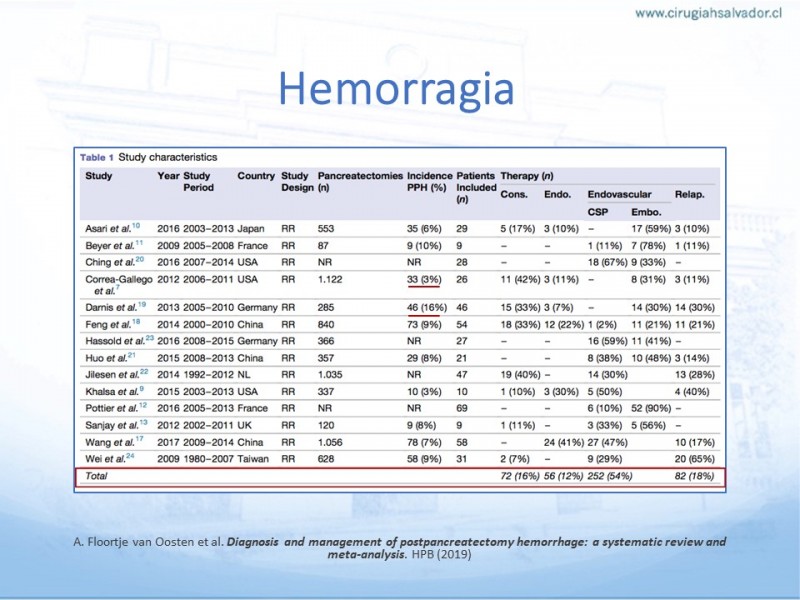Image resolution: width=800 pixels, height=600 pixels.
Task: Click the 'Japan' country cell
Action: point(251,229)
